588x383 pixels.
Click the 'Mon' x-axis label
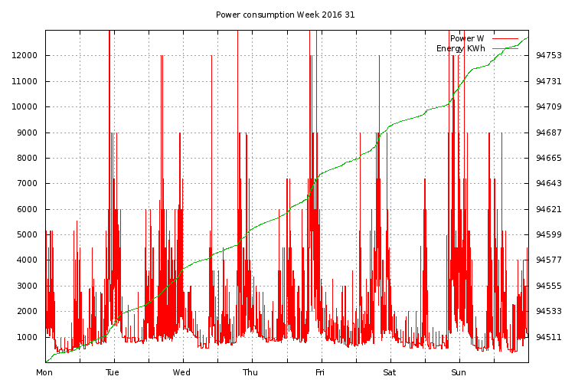(44, 372)
